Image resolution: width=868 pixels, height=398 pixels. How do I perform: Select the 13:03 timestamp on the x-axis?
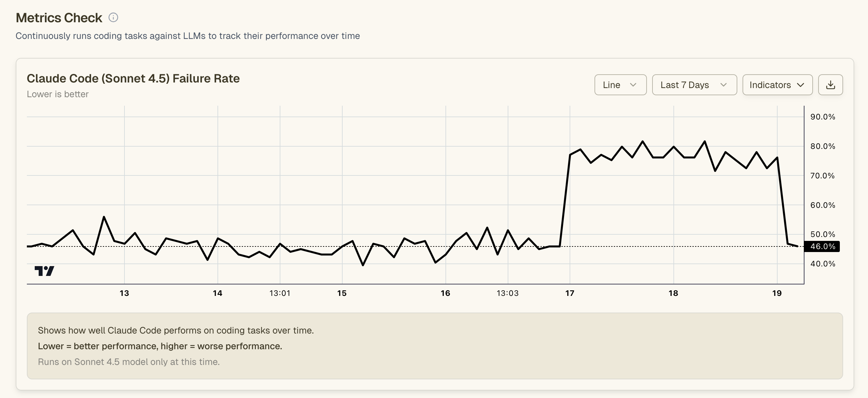coord(508,293)
